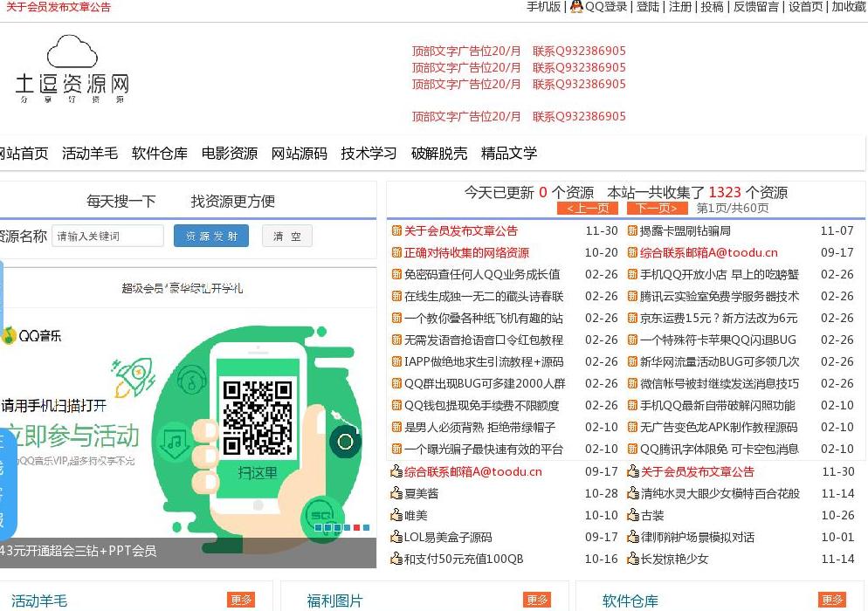Open article 一个曝光骗子最快速有效的平台

pyautogui.click(x=483, y=449)
